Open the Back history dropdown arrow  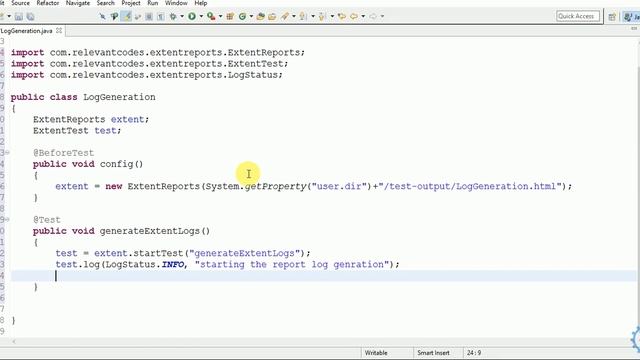pyautogui.click(x=363, y=16)
